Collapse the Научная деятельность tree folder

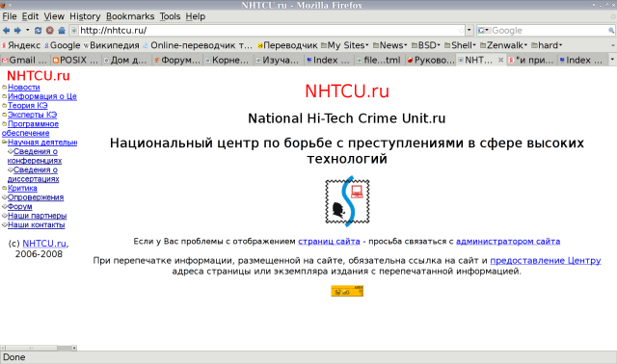pyautogui.click(x=4, y=143)
